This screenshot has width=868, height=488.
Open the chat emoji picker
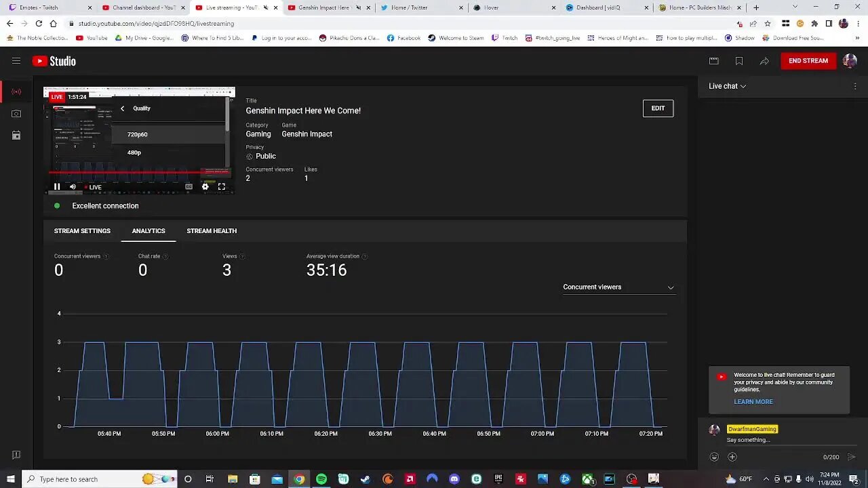(714, 457)
